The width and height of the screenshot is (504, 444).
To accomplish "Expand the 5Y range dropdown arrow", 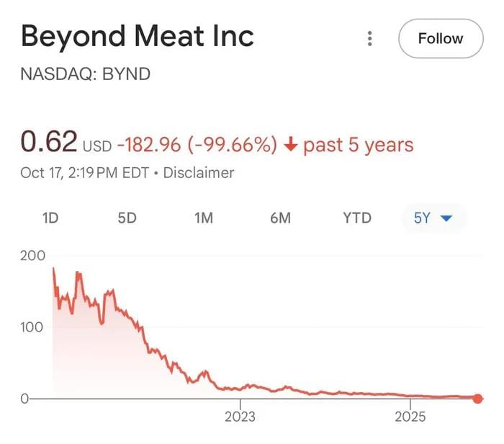I will click(446, 218).
